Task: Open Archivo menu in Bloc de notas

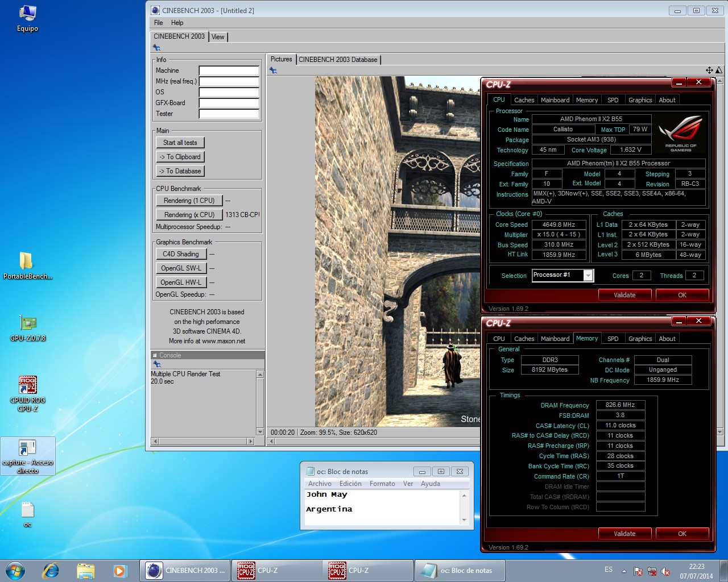Action: [320, 484]
